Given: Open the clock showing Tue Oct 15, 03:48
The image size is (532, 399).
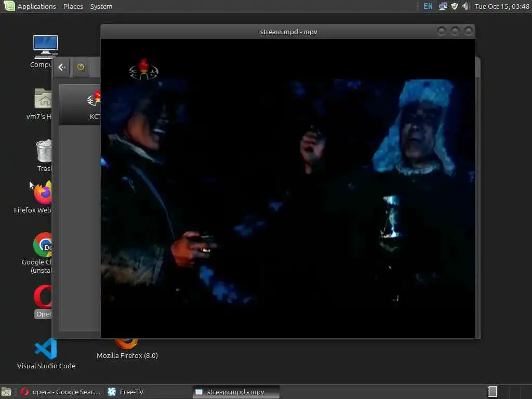Looking at the screenshot, I should tap(502, 6).
